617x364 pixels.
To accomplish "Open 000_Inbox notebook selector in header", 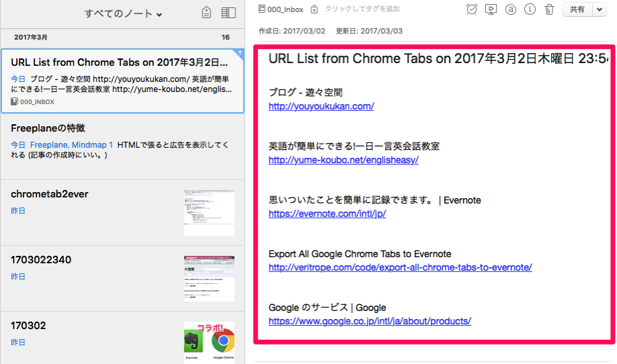I will point(281,9).
